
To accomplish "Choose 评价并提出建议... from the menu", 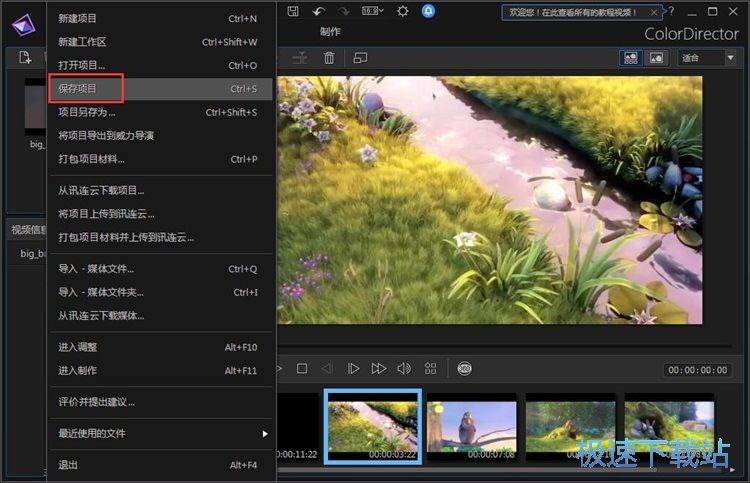I will (161, 402).
